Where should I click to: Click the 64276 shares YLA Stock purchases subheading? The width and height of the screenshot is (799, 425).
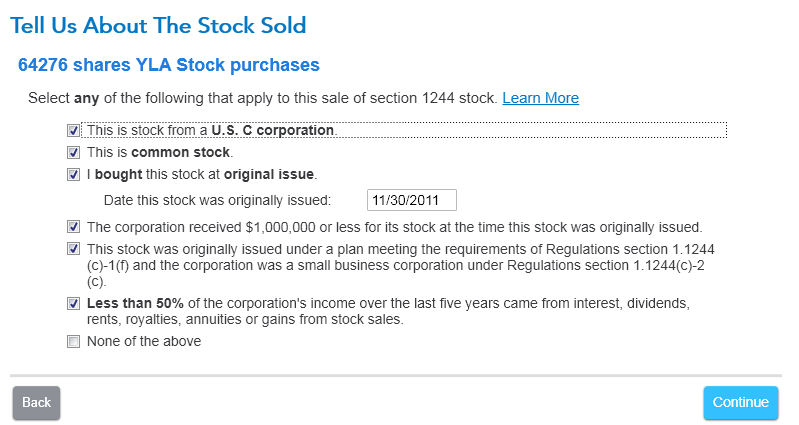coord(169,65)
